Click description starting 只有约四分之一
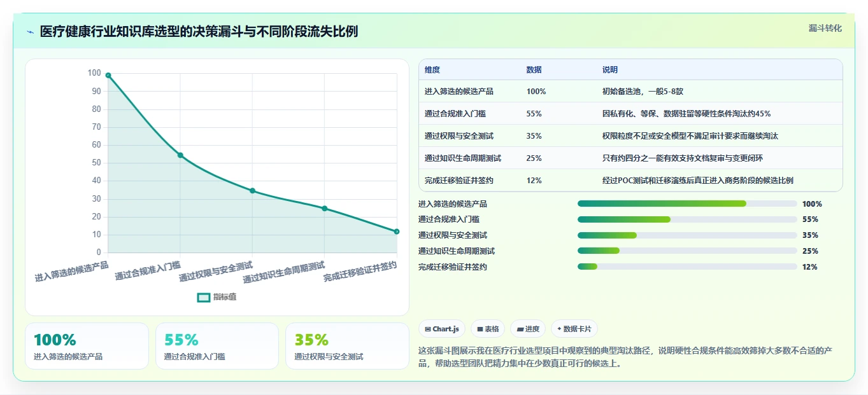The width and height of the screenshot is (868, 395). click(683, 158)
